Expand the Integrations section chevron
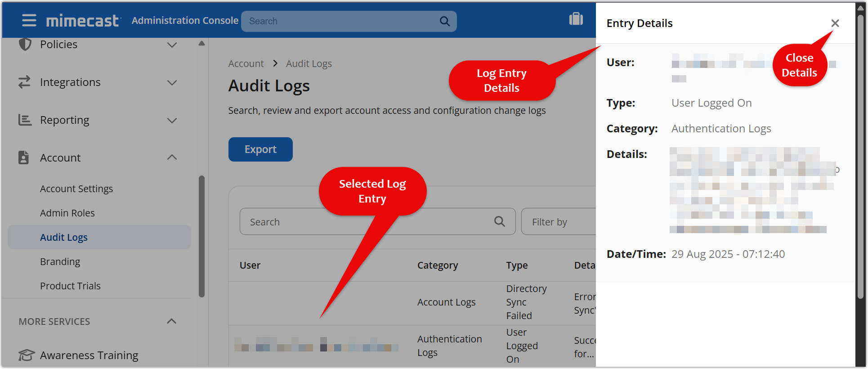The height and width of the screenshot is (369, 868). [172, 83]
